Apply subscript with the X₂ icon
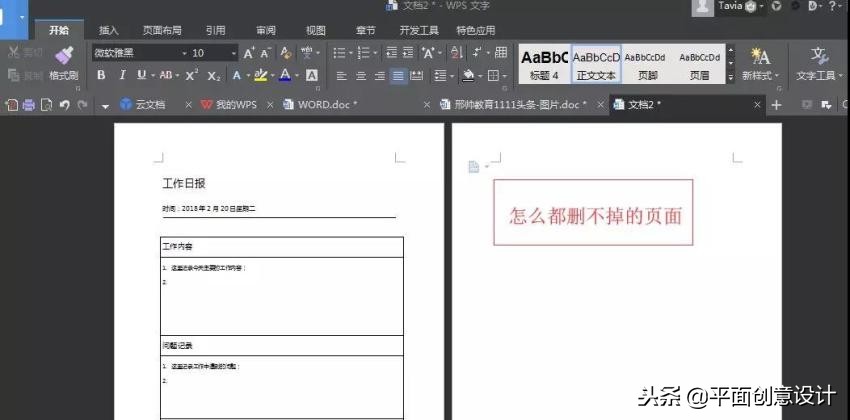Screen dimensions: 850x420 click(x=214, y=76)
